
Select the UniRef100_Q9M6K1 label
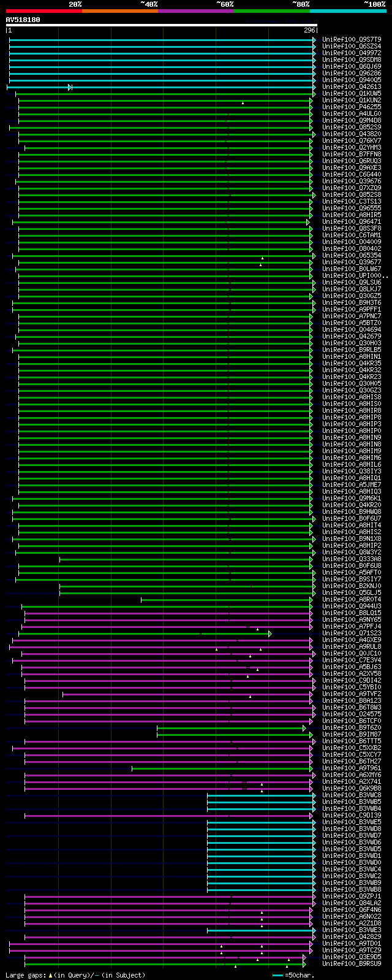tap(352, 499)
